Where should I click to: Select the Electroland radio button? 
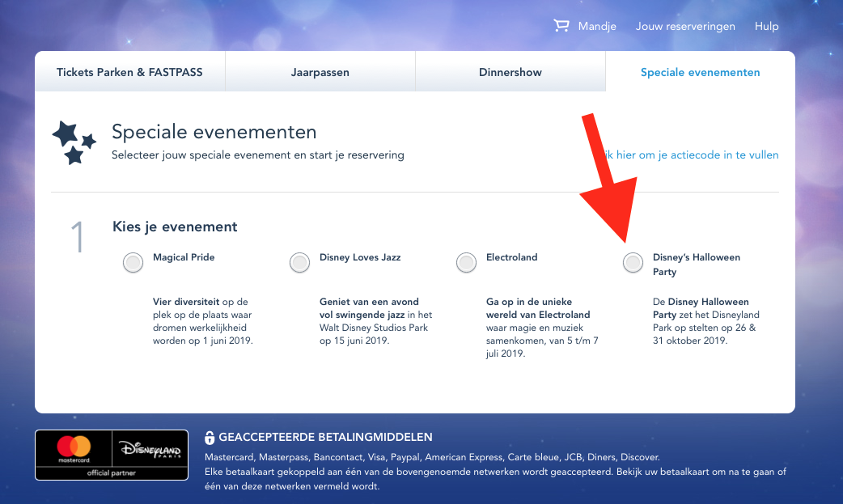coord(466,262)
